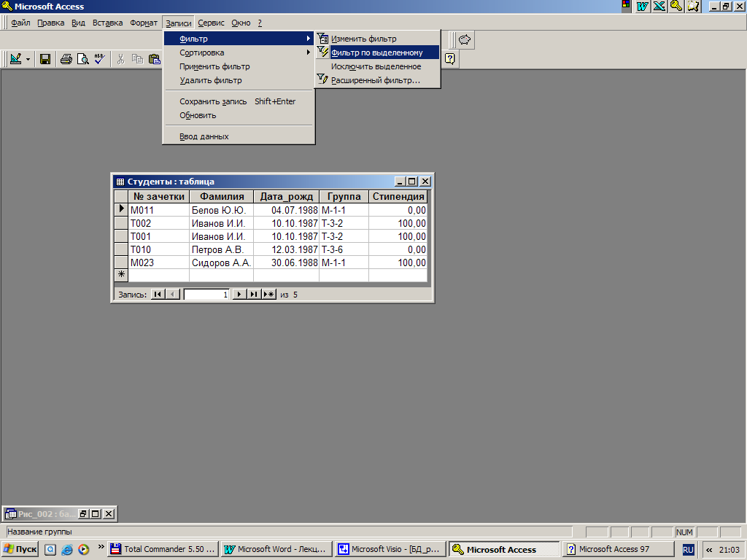Screen dimensions: 747x560
Task: Click the last Office shortcut bar icon
Action: 693,6
